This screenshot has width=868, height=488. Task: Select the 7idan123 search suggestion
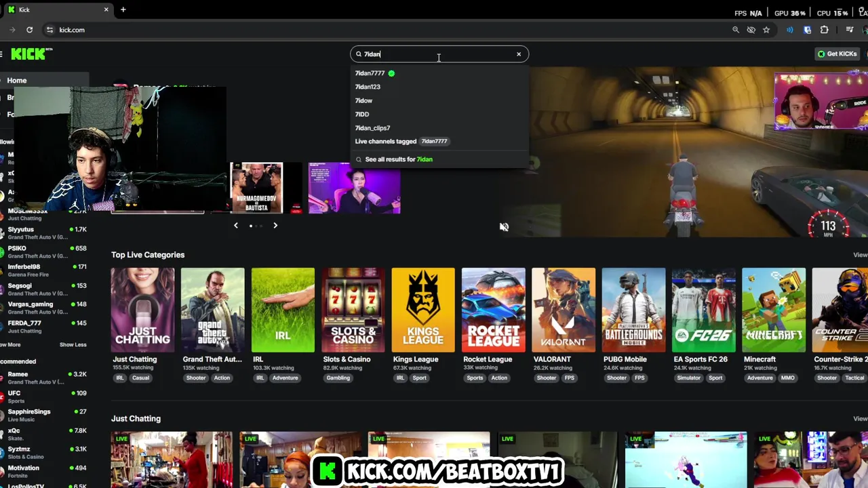click(439, 87)
